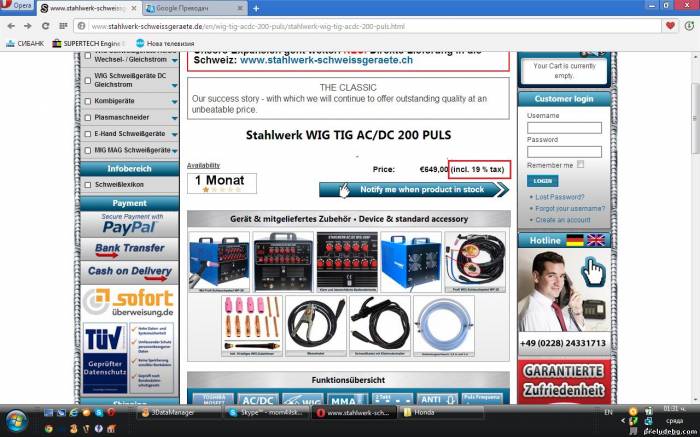Expand the E-Hand Schweißgeräte arrow

(x=174, y=134)
